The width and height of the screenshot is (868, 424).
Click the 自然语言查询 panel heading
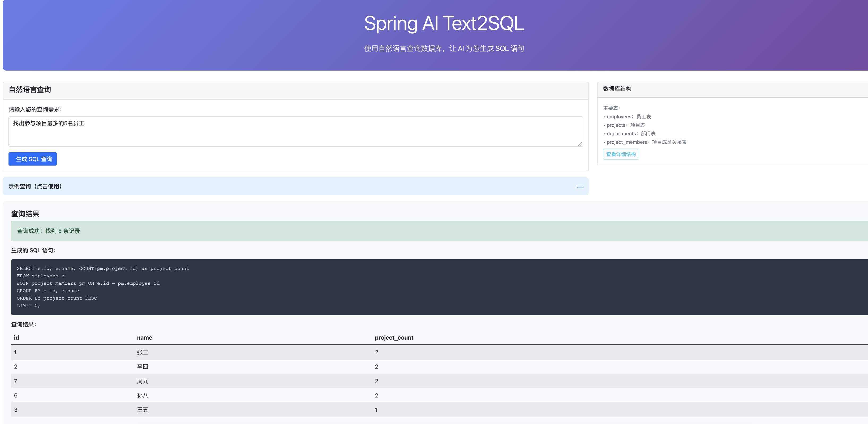pyautogui.click(x=30, y=90)
